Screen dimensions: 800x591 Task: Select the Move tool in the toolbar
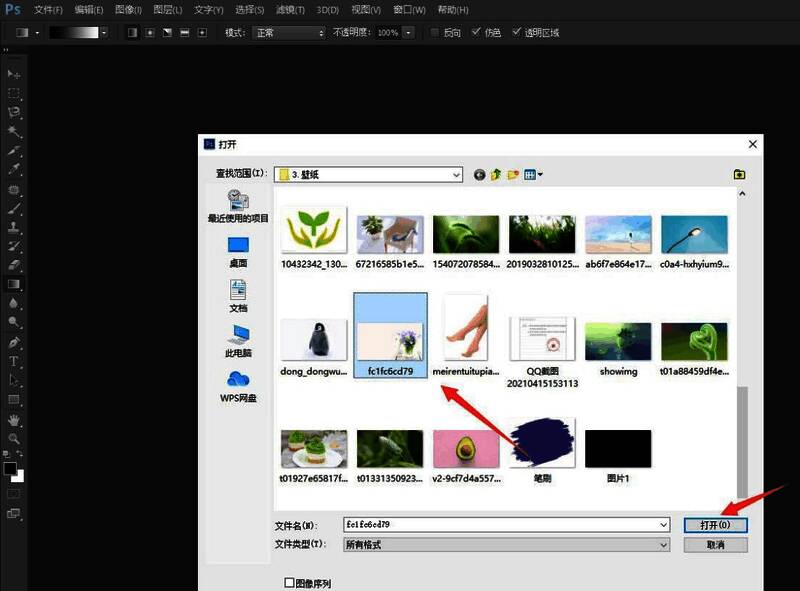click(14, 73)
